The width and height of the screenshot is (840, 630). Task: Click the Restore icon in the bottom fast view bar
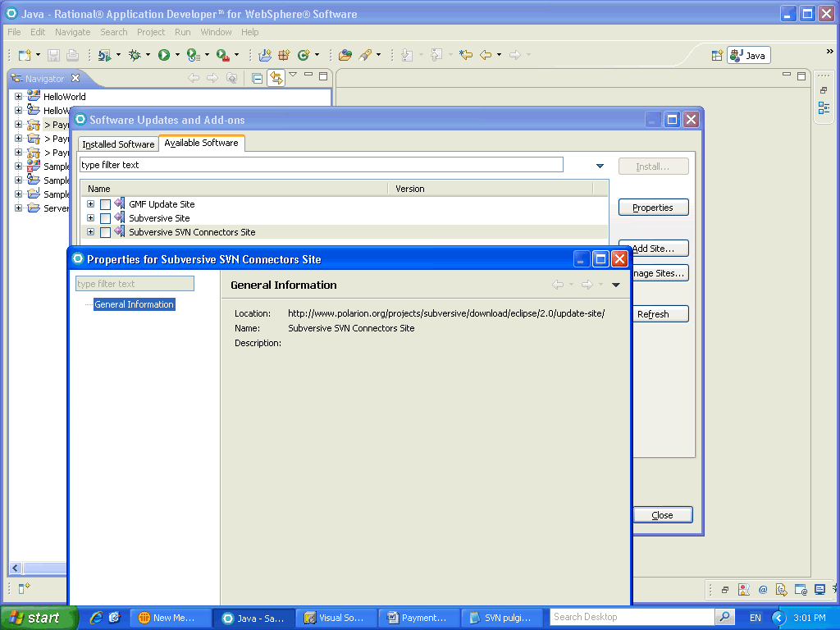[725, 590]
